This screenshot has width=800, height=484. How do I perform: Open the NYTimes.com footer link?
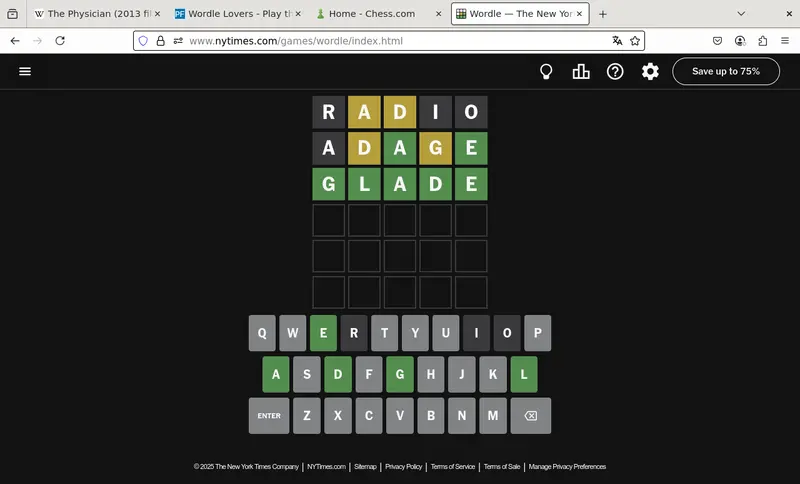tap(326, 467)
